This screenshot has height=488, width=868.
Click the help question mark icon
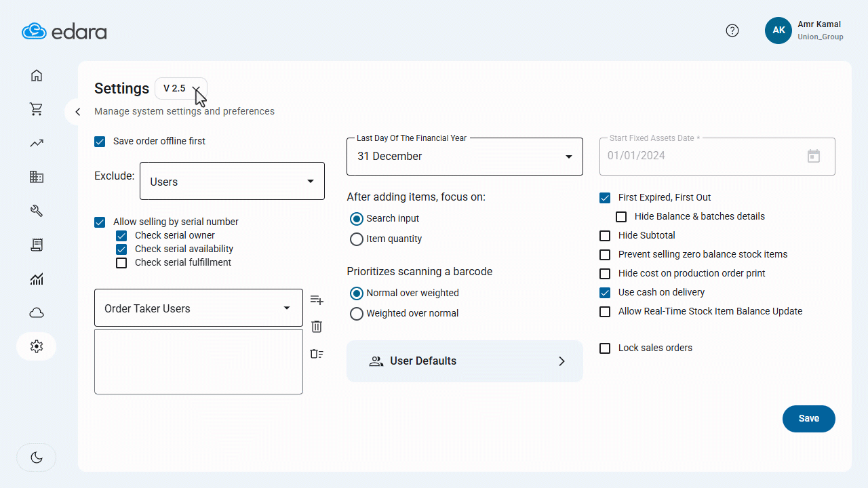click(732, 30)
